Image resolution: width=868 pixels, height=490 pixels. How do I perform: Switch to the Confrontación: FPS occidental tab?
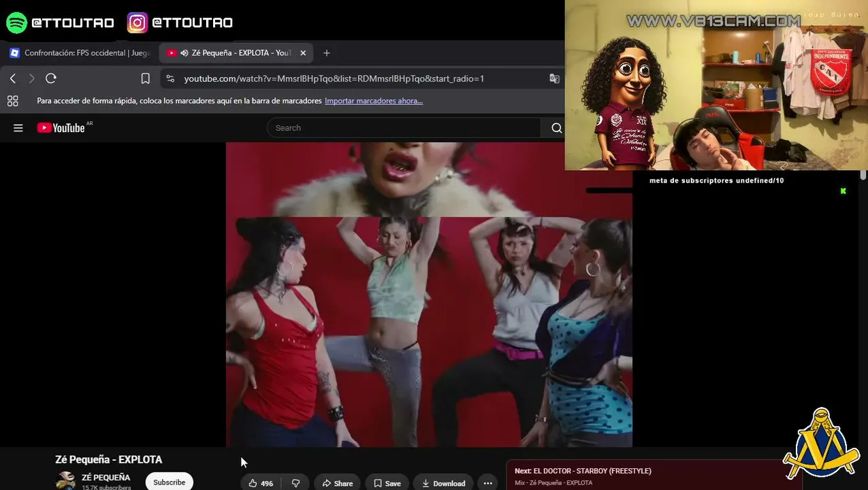pos(80,53)
